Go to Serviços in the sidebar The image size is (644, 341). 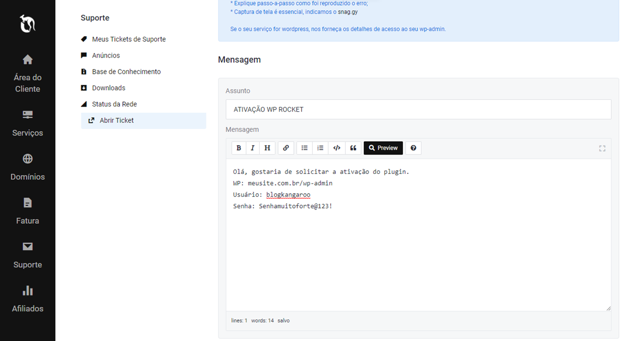[x=28, y=123]
